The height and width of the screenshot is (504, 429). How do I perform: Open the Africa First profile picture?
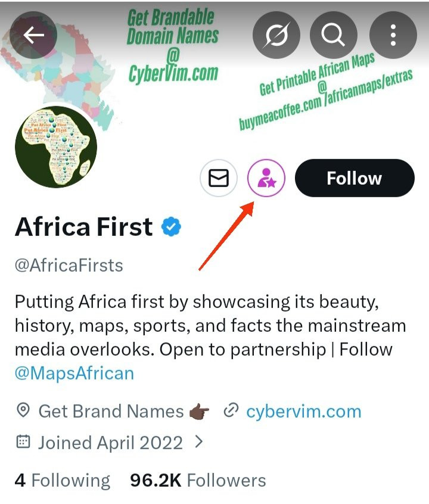[x=55, y=147]
